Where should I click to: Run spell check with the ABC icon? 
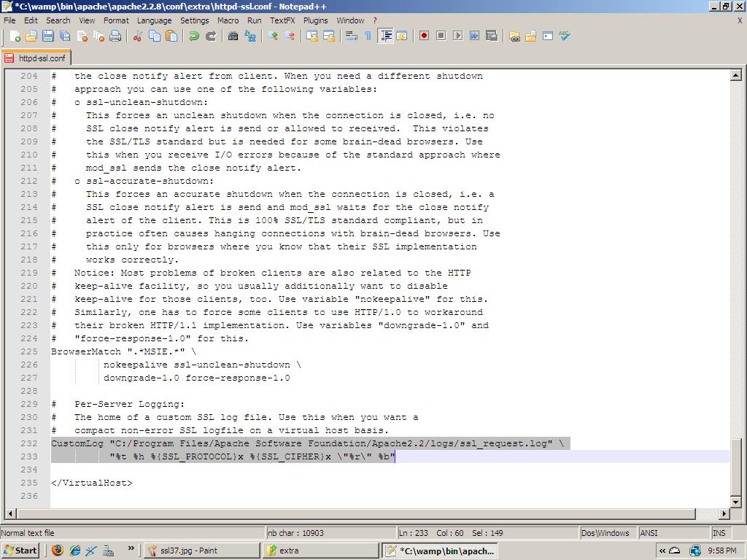tap(565, 36)
